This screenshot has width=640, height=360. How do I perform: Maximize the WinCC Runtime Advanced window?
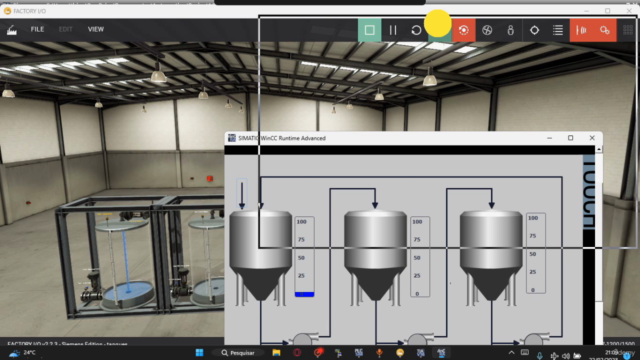pyautogui.click(x=571, y=138)
